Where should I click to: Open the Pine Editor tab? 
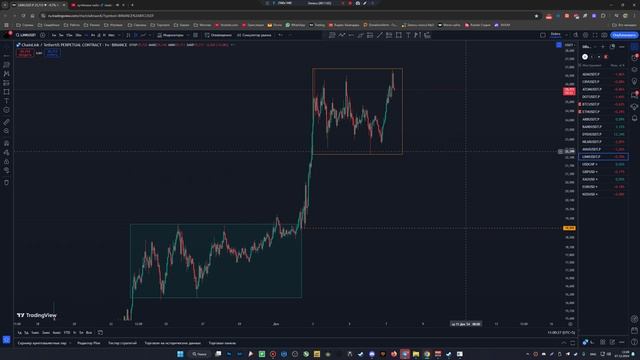click(x=89, y=343)
